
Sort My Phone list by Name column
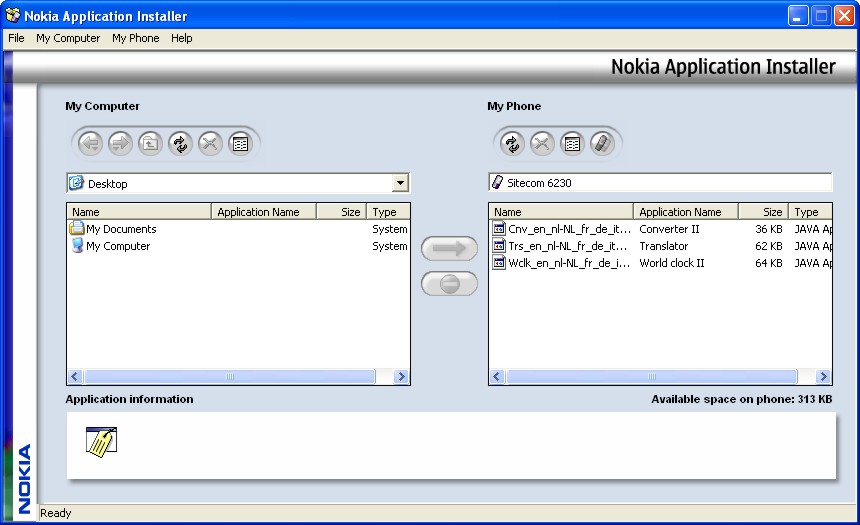(x=561, y=212)
